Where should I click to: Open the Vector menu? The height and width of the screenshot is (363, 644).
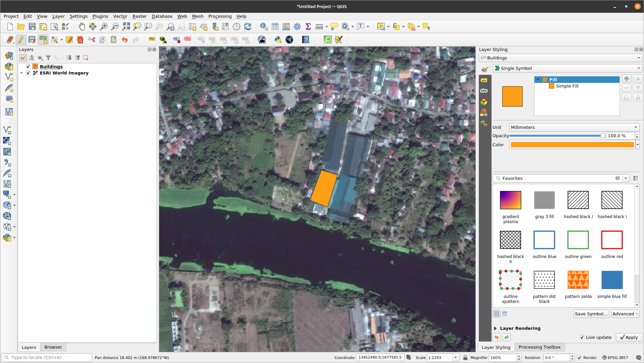point(120,16)
